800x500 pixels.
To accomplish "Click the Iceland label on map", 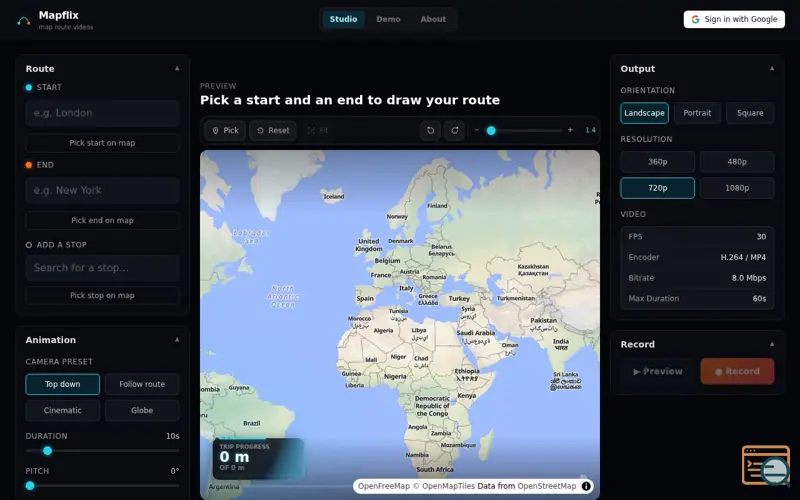I will click(334, 196).
